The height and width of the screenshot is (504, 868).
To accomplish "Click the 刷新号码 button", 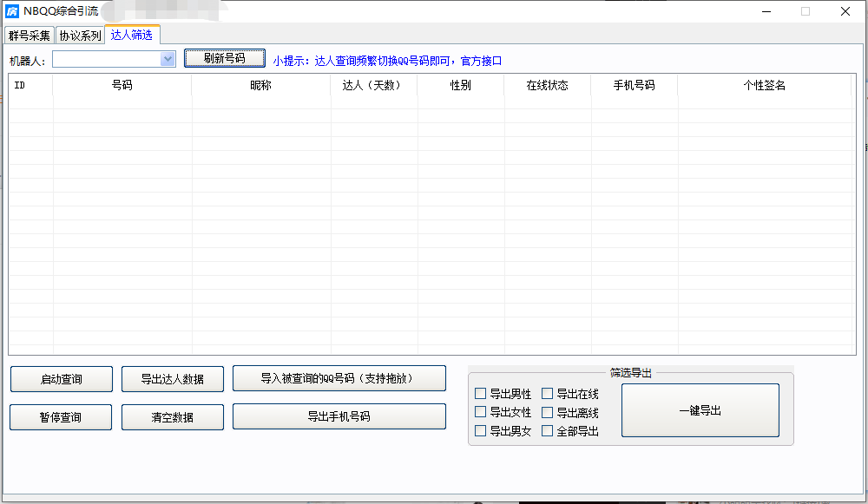I will click(x=224, y=58).
